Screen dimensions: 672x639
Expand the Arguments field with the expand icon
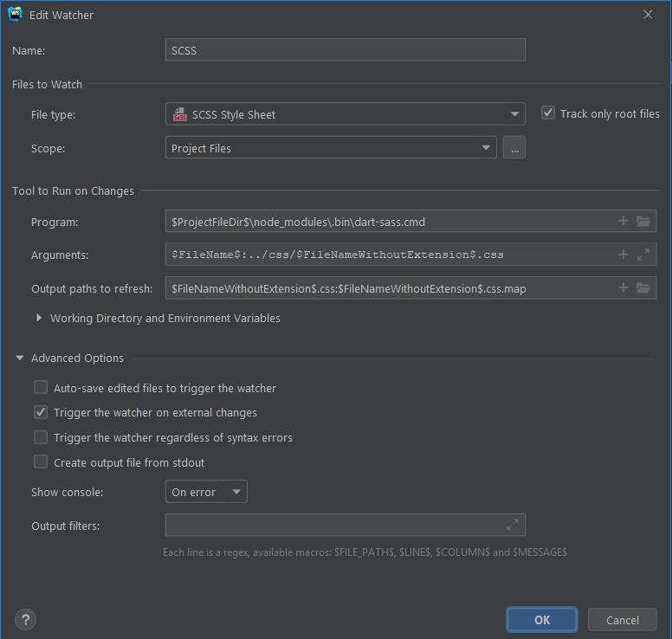(x=643, y=255)
